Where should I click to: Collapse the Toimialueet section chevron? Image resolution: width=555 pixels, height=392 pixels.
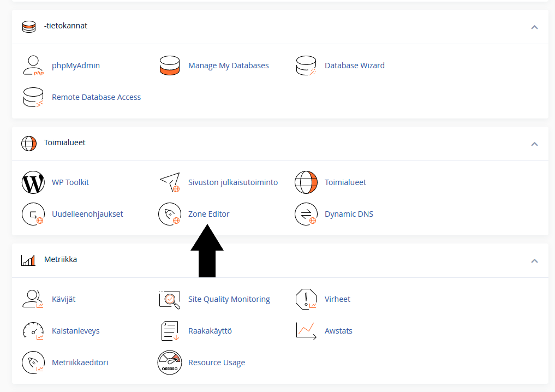point(534,144)
